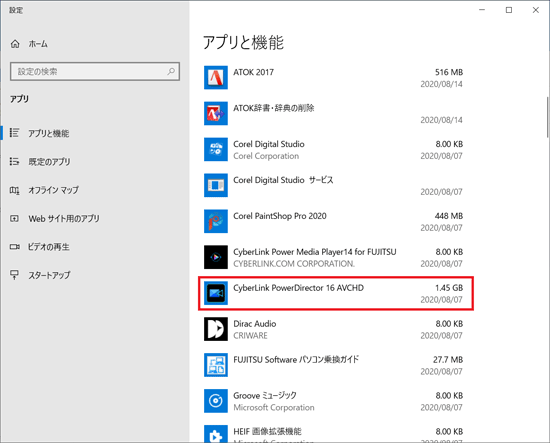Click the Corel Digital Studio app icon

(216, 149)
